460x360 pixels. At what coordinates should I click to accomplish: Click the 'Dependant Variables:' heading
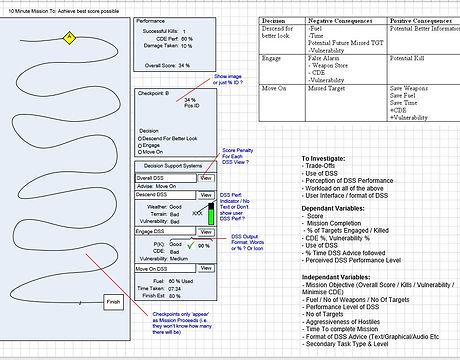tap(333, 209)
